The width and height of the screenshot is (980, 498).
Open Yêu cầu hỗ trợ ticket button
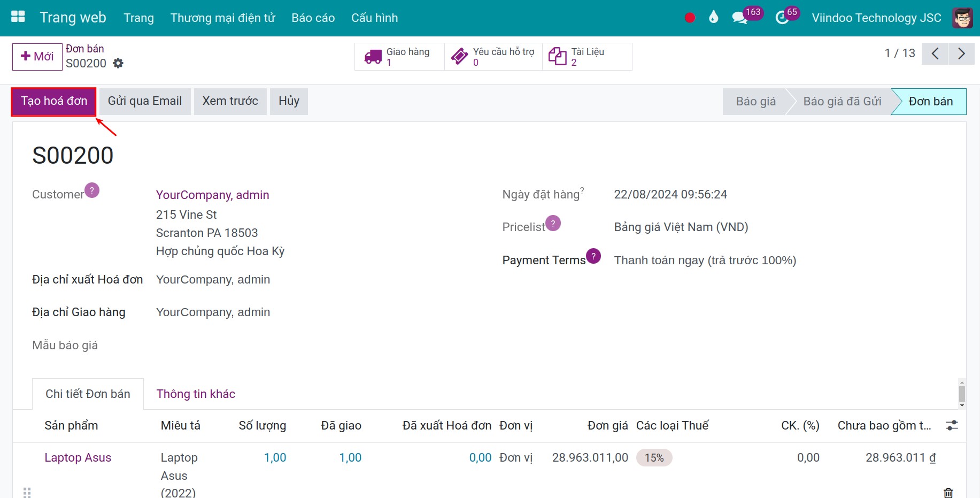[493, 57]
